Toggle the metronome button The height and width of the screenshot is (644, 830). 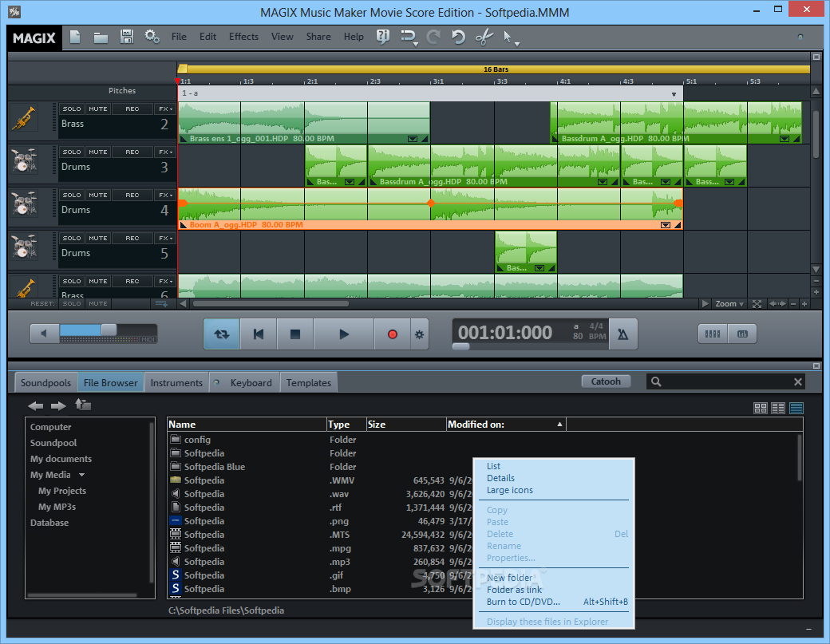pos(623,334)
